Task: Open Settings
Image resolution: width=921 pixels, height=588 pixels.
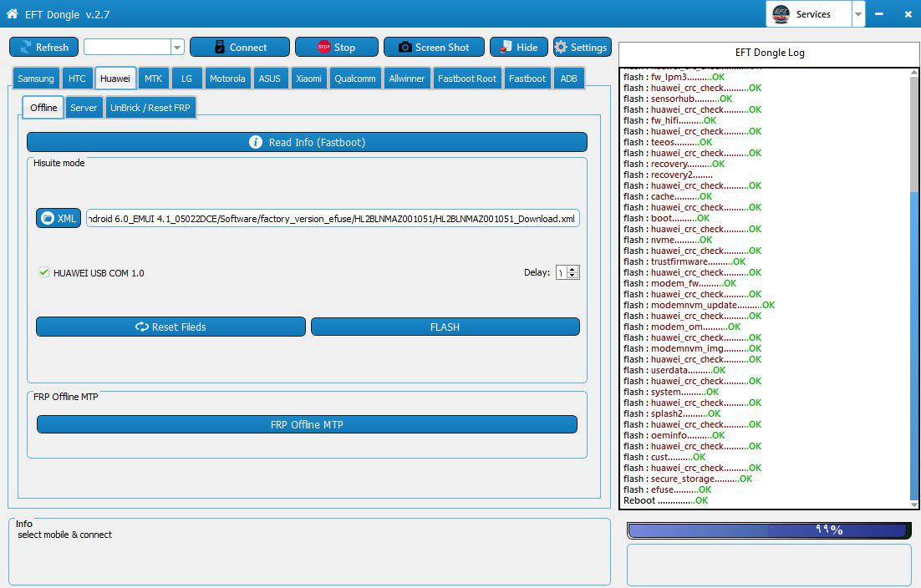Action: click(582, 47)
